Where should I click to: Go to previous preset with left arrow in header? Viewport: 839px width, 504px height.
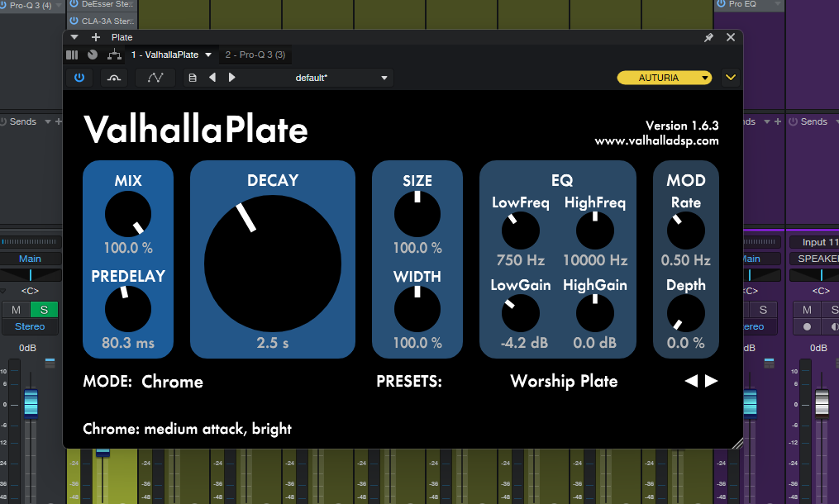point(212,78)
